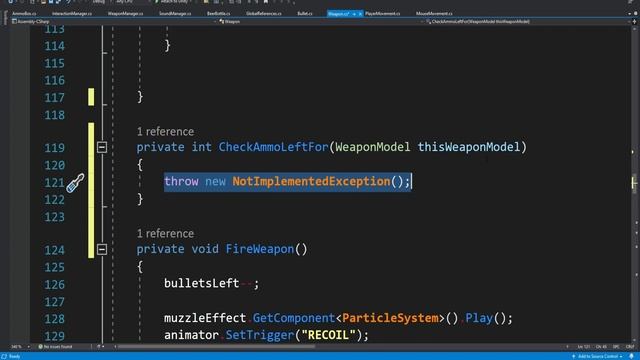640x360 pixels.
Task: Click the notification bell in status bar
Action: point(631,356)
